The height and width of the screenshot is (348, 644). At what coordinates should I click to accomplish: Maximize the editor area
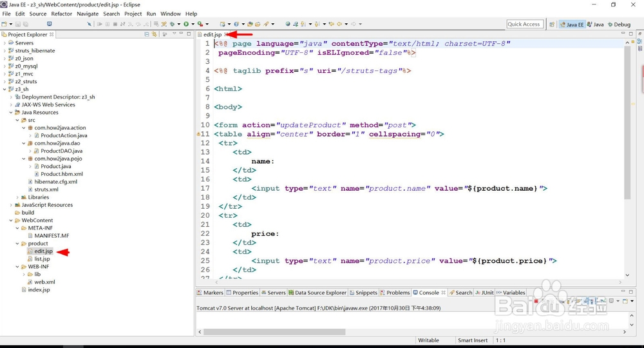[x=631, y=34]
